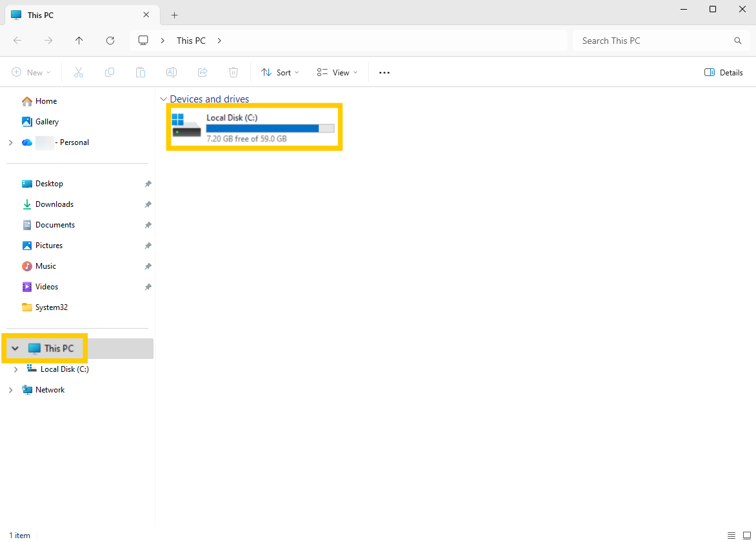Go forward with the right arrow
Viewport: 756px width, 542px height.
click(48, 41)
